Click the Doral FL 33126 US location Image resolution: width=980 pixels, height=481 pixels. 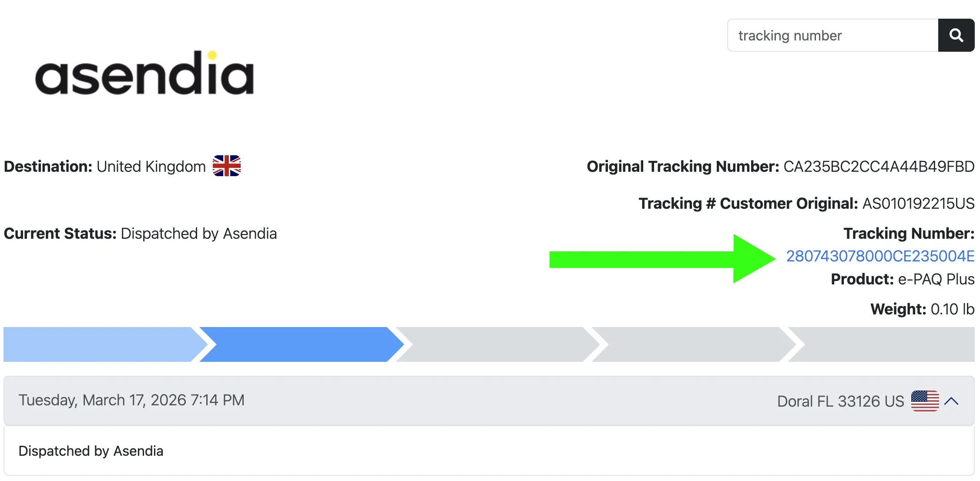point(840,401)
